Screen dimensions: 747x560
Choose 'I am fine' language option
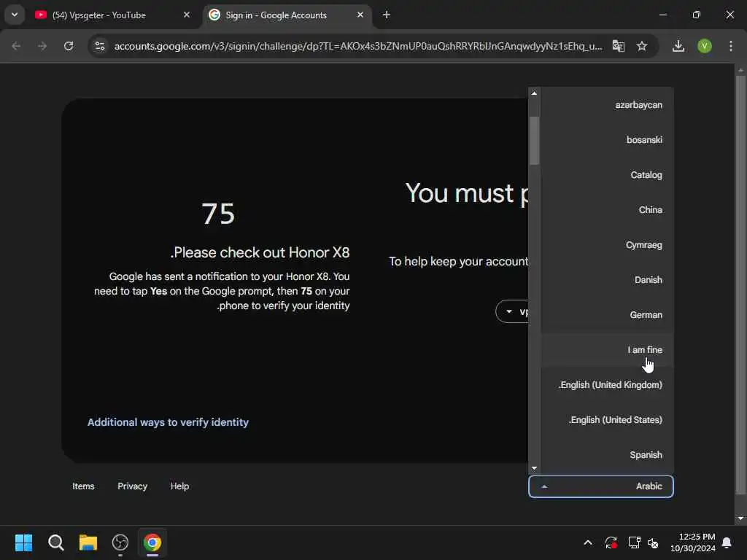click(x=608, y=350)
